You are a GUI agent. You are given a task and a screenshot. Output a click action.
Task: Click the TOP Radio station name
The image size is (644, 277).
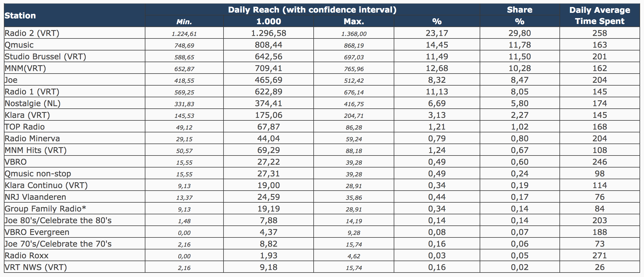point(25,127)
